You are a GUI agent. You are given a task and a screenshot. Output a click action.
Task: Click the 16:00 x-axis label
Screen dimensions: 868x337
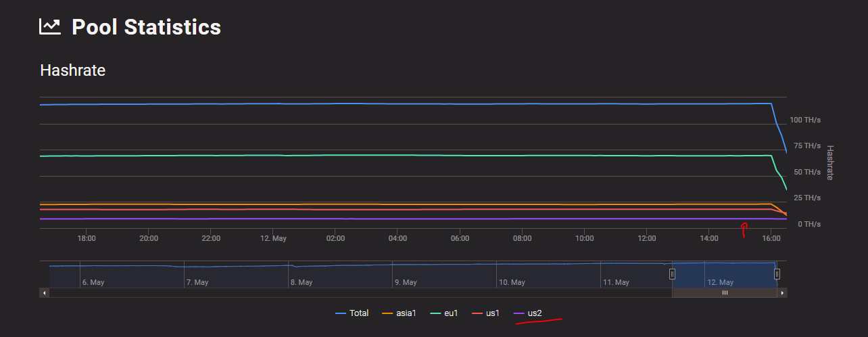tap(771, 239)
